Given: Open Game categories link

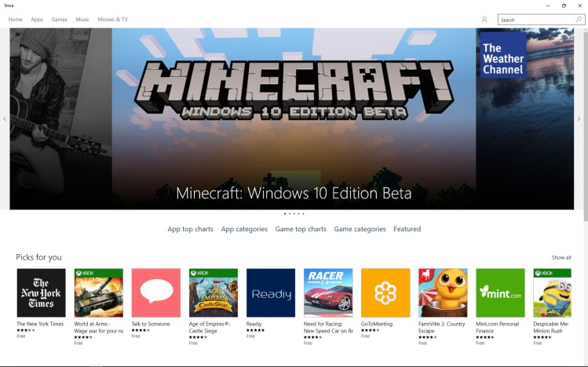Looking at the screenshot, I should (x=360, y=229).
